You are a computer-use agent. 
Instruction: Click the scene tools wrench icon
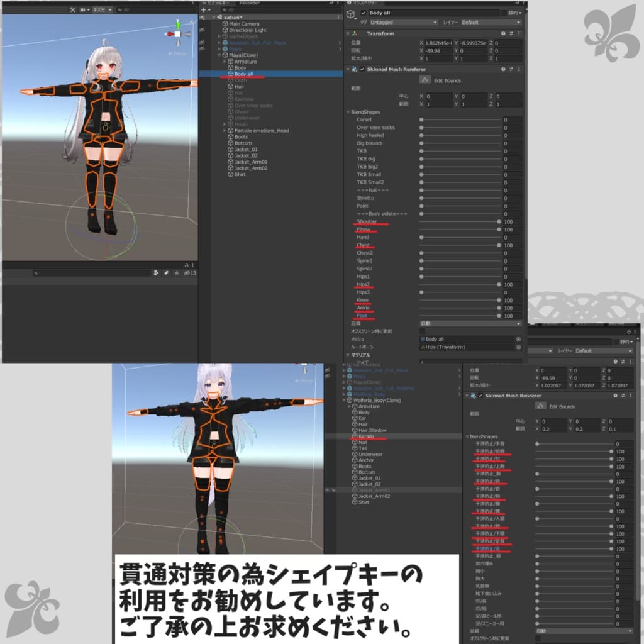pyautogui.click(x=73, y=9)
